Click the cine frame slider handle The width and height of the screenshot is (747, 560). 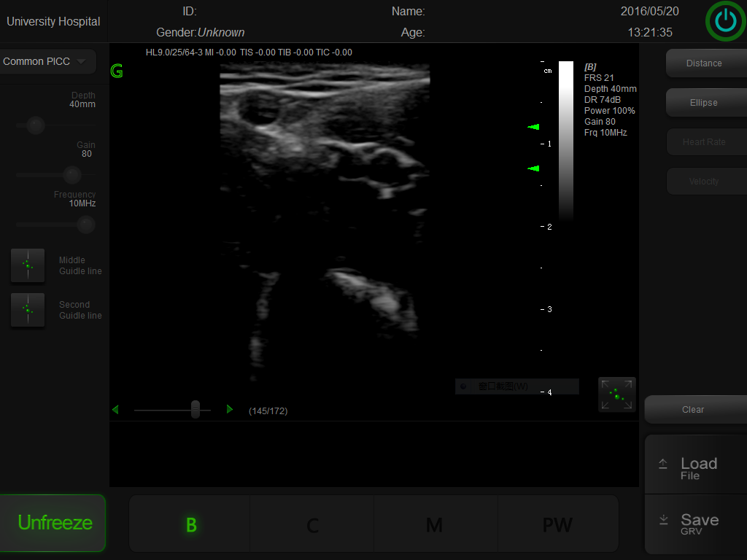(195, 410)
